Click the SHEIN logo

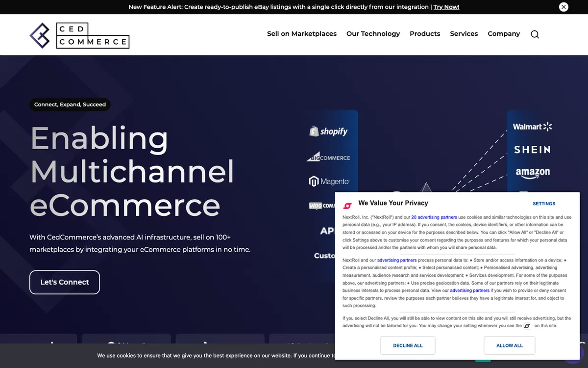click(532, 150)
